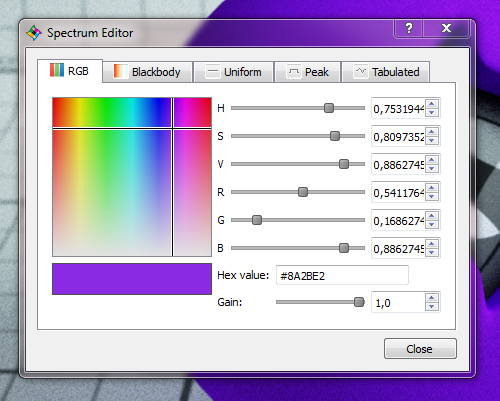
Task: Decrease the B value with down arrow
Action: tap(432, 252)
